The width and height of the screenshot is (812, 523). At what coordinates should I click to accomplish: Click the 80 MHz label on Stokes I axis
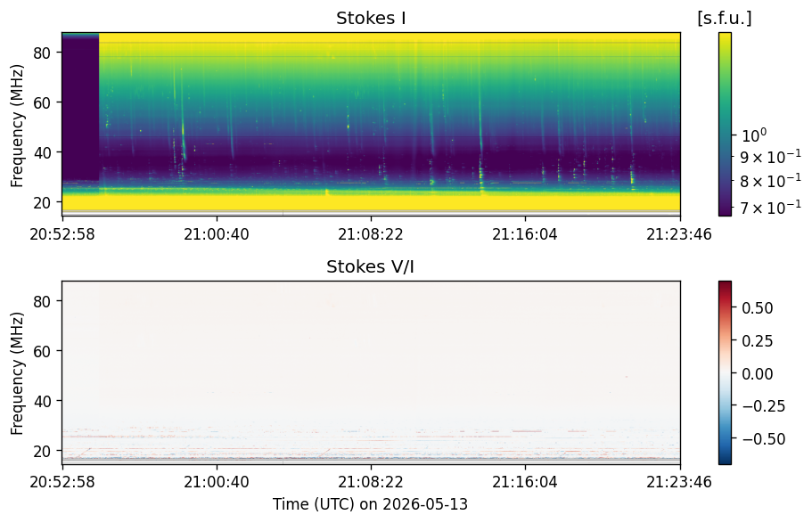(41, 53)
